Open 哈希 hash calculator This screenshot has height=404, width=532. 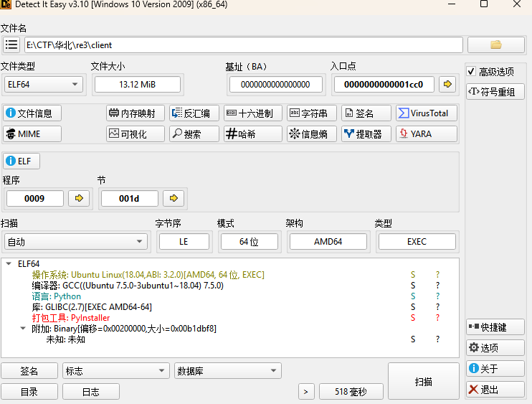253,133
